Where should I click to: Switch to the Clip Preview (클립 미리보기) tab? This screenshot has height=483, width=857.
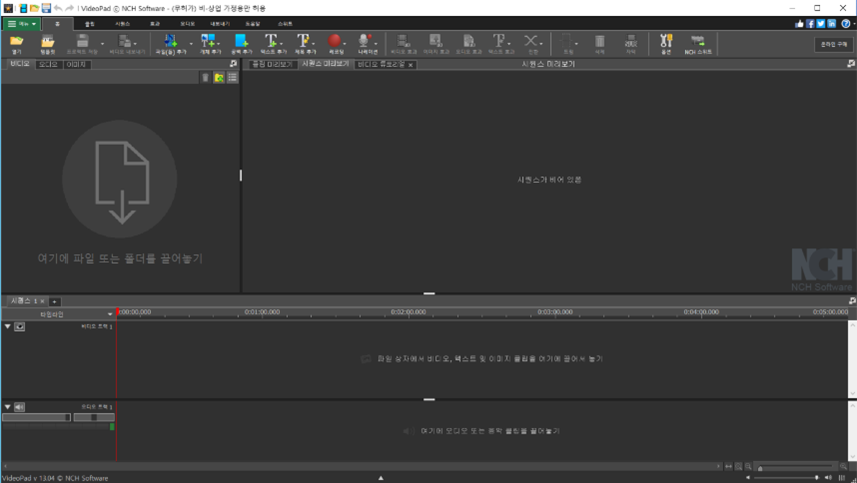pos(272,64)
